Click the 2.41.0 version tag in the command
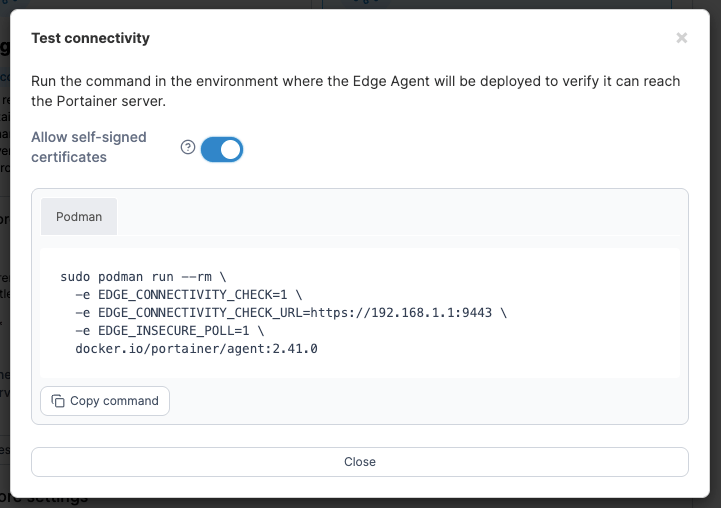Image resolution: width=721 pixels, height=508 pixels. [295, 348]
